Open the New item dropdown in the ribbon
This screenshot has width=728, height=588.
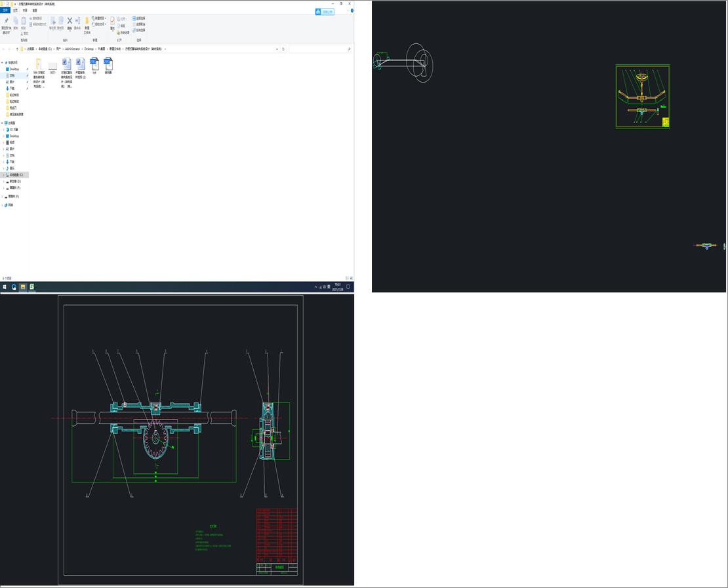(x=99, y=18)
